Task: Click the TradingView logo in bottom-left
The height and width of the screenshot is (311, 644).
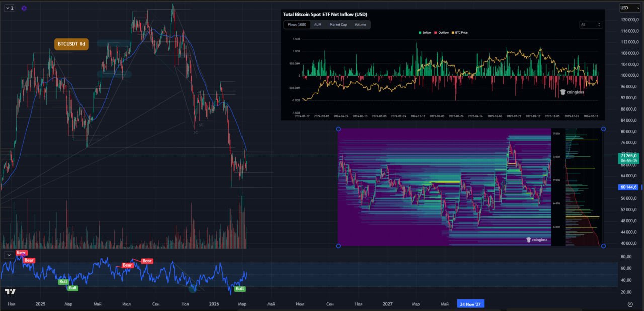Action: tap(10, 292)
